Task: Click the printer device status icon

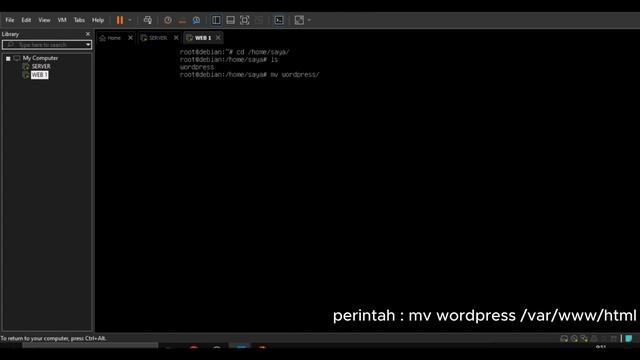Action: tap(594, 339)
